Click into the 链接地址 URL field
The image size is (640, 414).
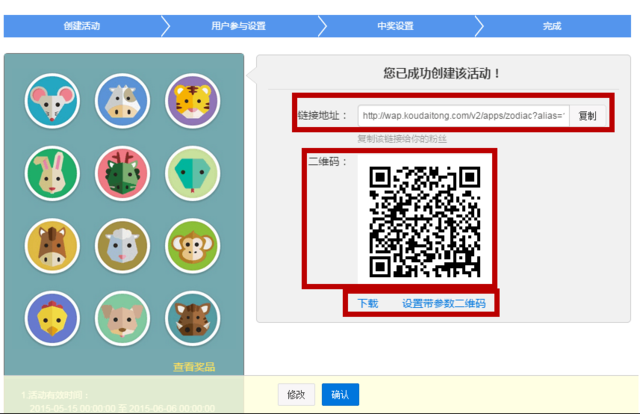(x=464, y=116)
